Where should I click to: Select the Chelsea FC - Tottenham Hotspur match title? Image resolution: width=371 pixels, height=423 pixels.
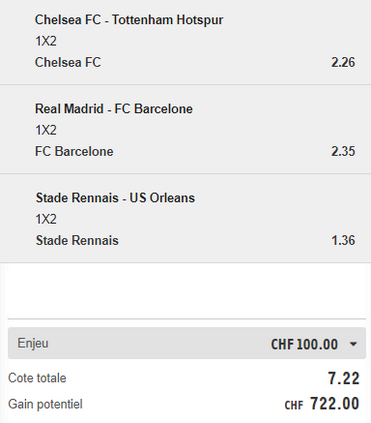click(129, 20)
